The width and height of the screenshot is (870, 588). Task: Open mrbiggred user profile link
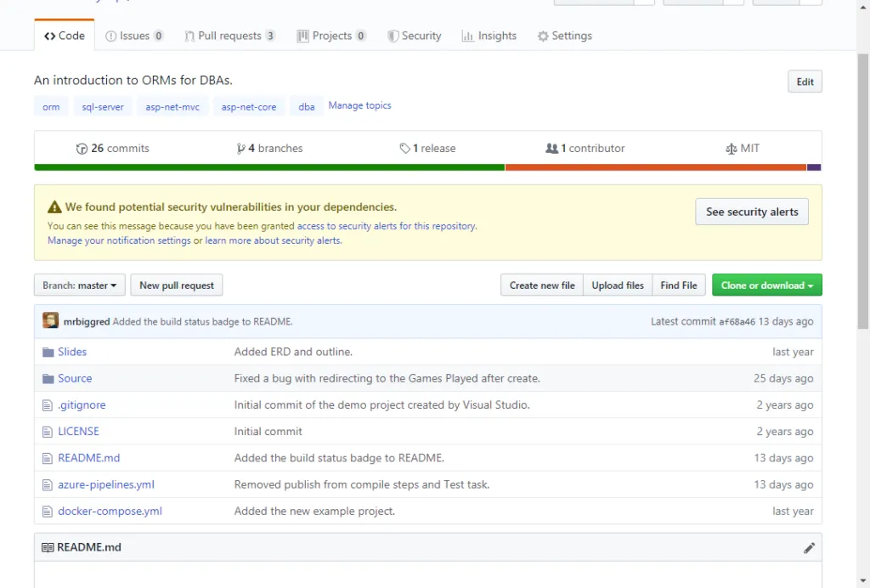click(87, 322)
